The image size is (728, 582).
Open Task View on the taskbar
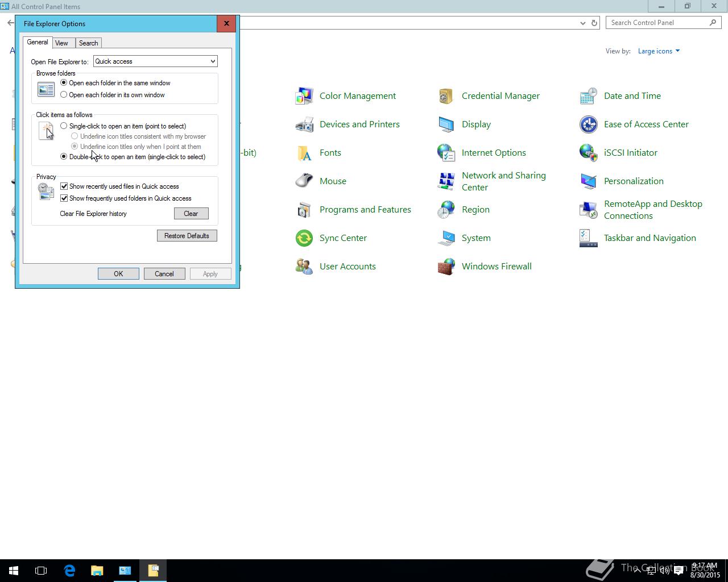(x=41, y=571)
